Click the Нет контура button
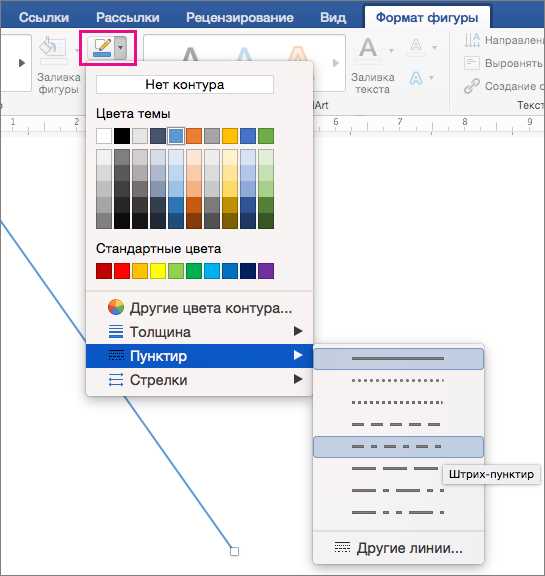This screenshot has width=545, height=576. click(185, 84)
